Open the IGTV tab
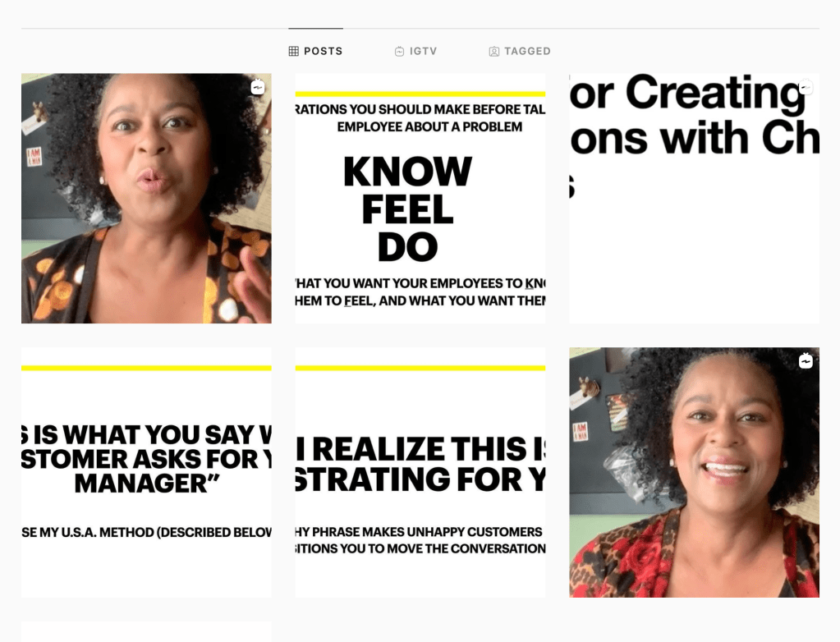This screenshot has width=840, height=642. click(415, 52)
